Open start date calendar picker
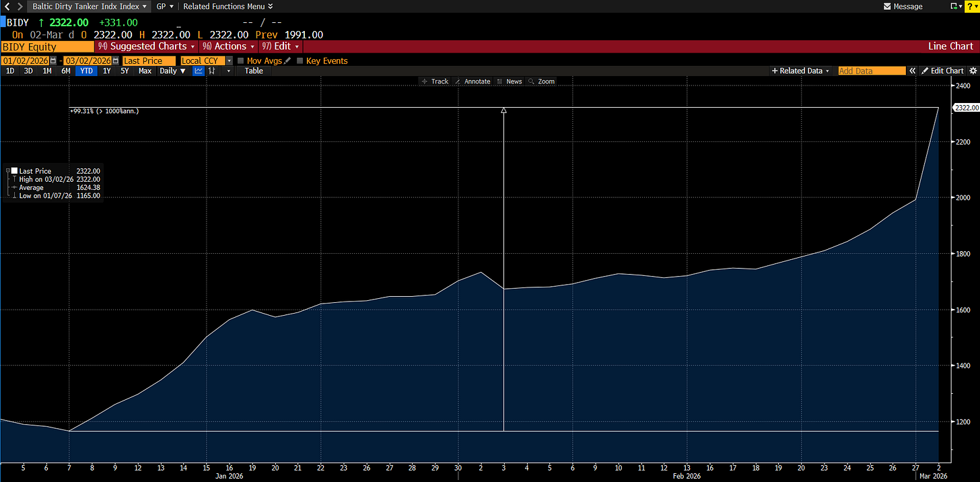Image resolution: width=980 pixels, height=482 pixels. point(53,61)
